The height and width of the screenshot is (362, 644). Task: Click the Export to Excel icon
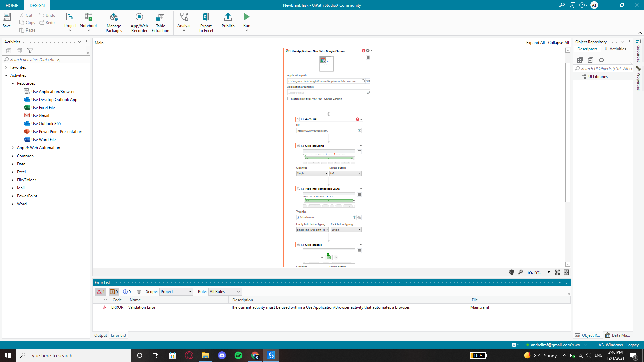point(206,22)
